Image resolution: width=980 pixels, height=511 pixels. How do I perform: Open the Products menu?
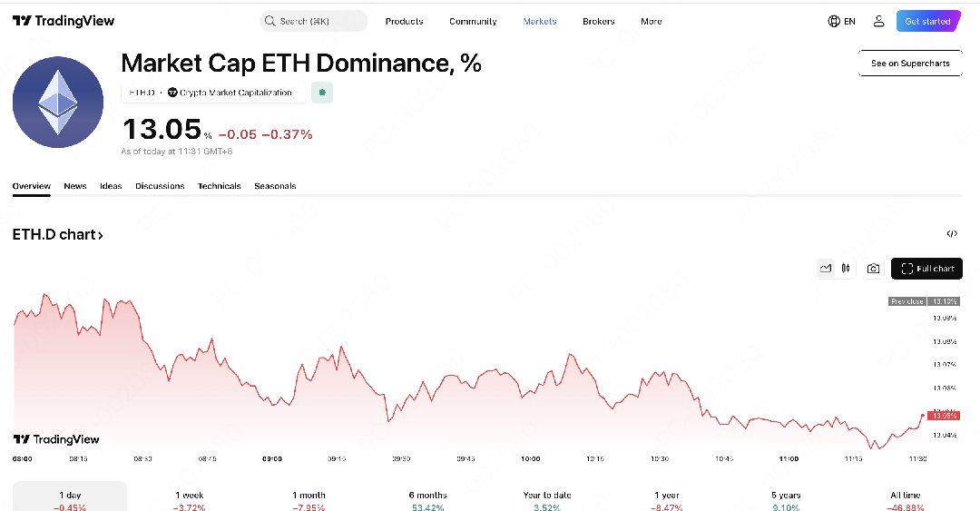(x=404, y=21)
